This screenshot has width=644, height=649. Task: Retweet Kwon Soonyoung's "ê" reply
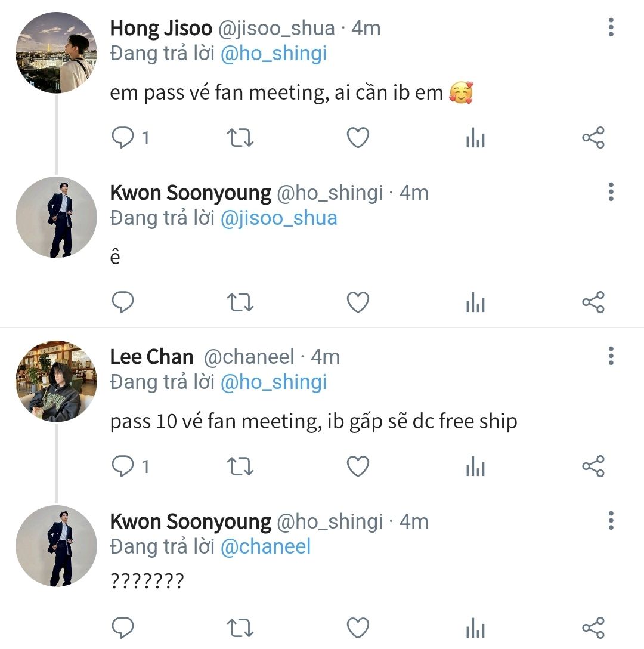click(241, 302)
